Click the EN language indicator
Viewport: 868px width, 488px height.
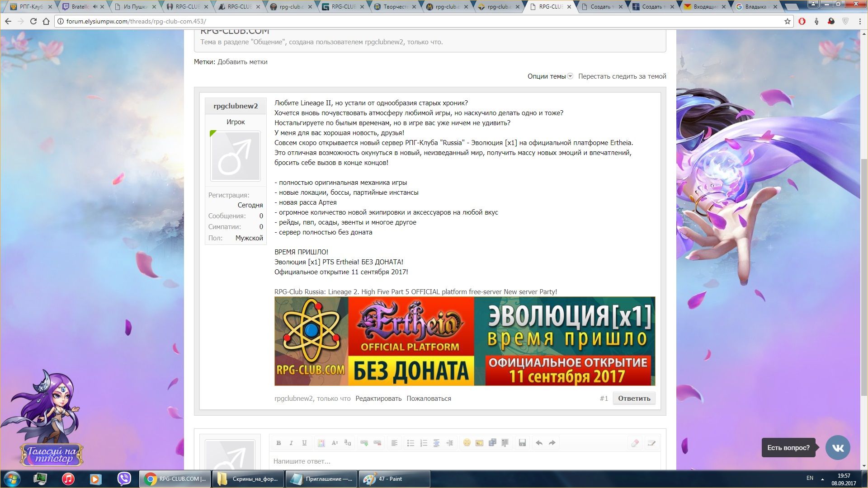pyautogui.click(x=810, y=478)
